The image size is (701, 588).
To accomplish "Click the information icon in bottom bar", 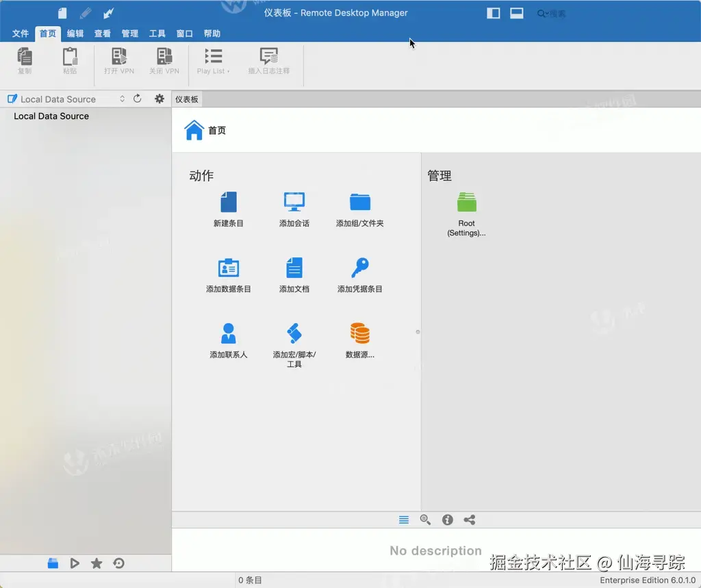I will tap(448, 520).
